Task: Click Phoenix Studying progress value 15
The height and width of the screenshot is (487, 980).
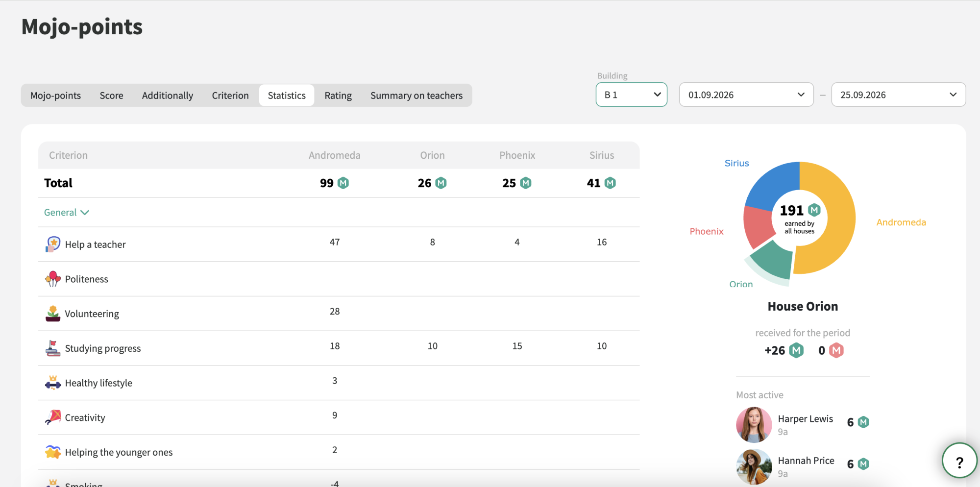Action: (x=517, y=346)
